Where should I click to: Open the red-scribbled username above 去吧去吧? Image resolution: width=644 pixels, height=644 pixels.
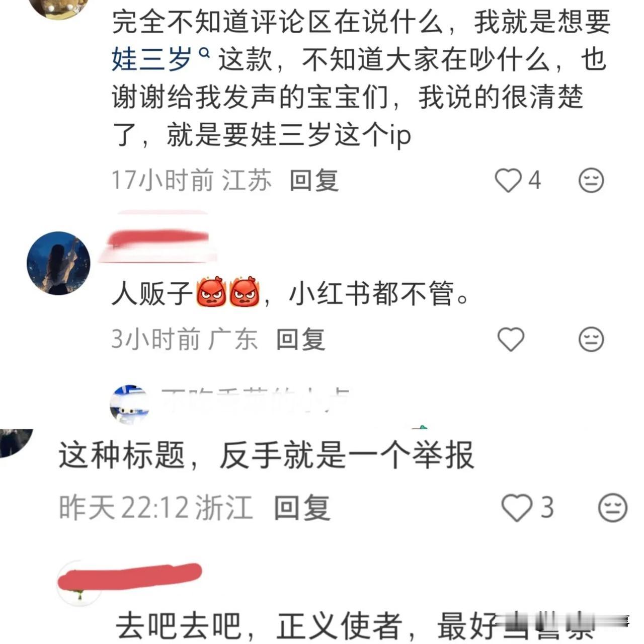tap(130, 578)
